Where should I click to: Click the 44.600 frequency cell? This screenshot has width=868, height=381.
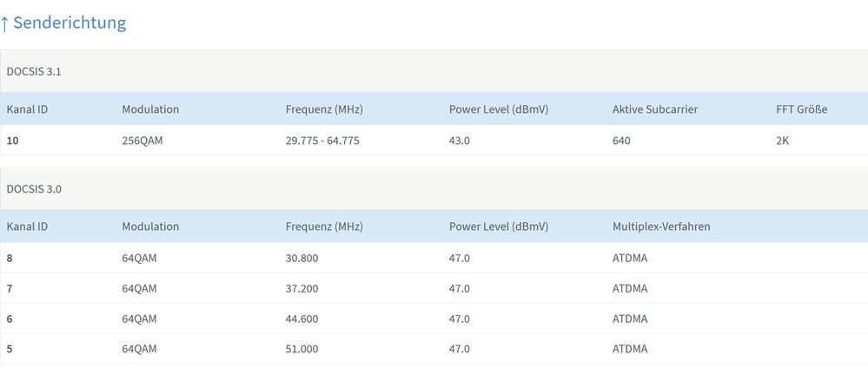coord(301,319)
